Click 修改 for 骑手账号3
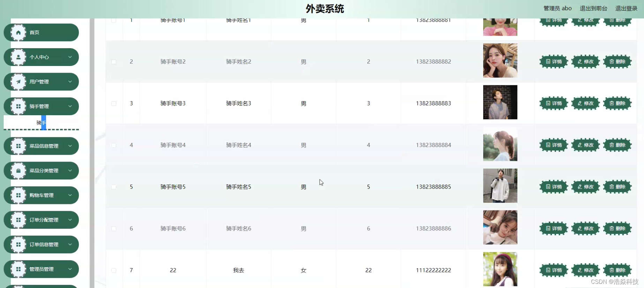Viewport: 644px width, 288px height. click(585, 103)
